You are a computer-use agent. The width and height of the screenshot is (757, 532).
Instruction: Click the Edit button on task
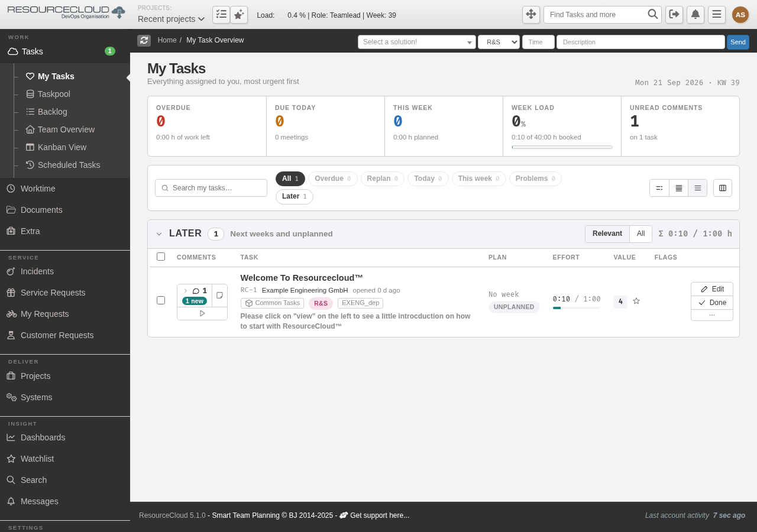[712, 289]
